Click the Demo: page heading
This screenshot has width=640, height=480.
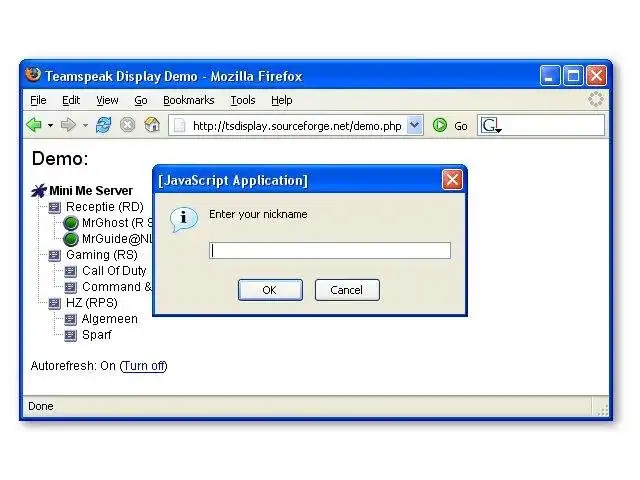pyautogui.click(x=60, y=159)
